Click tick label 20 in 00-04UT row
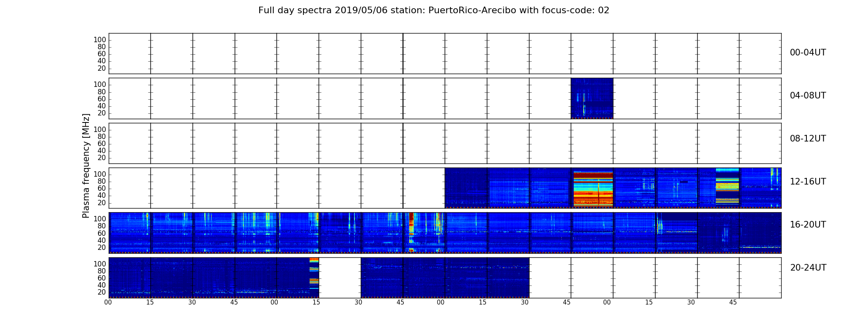Screen dimensions: 868x331 pos(102,69)
